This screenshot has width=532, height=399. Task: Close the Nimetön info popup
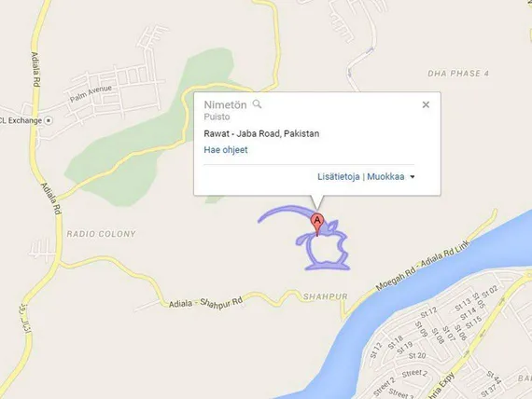click(x=426, y=104)
